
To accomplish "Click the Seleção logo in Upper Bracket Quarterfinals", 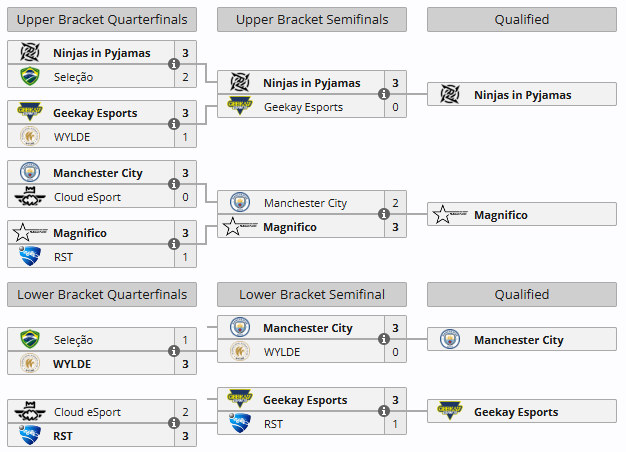I will tap(29, 76).
